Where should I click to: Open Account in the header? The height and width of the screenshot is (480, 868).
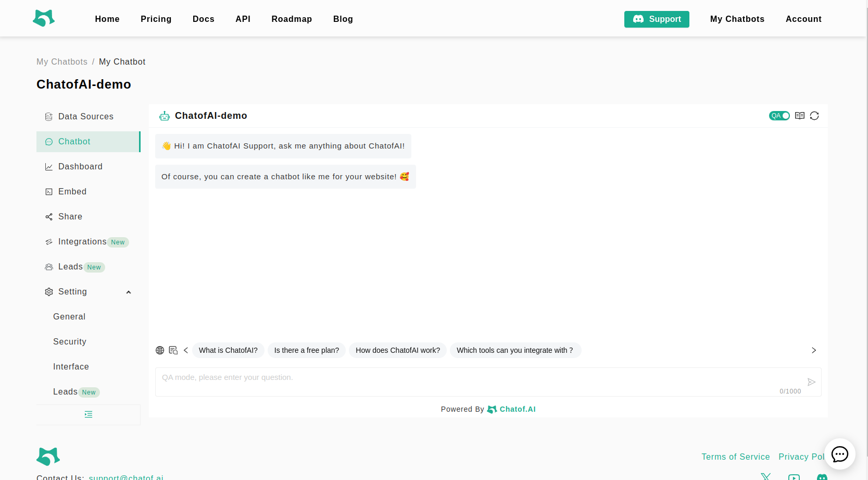pos(803,19)
